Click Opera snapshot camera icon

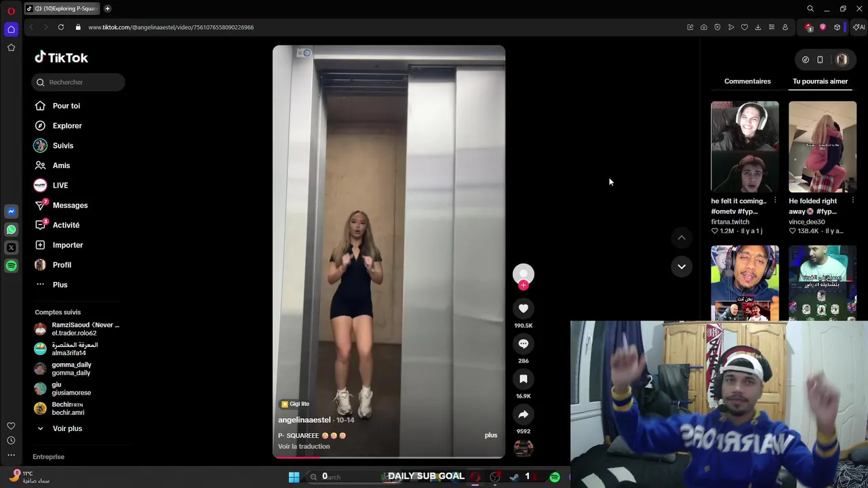tap(704, 27)
